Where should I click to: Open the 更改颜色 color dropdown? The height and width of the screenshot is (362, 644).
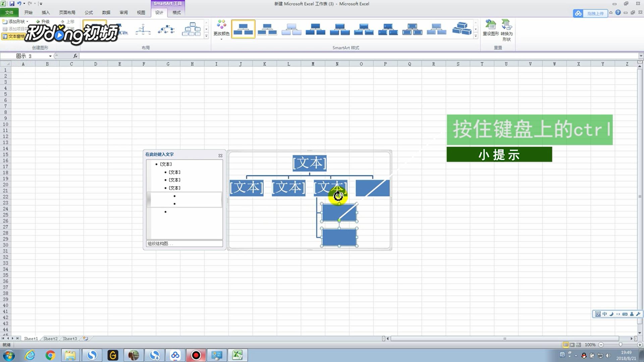pos(221,29)
